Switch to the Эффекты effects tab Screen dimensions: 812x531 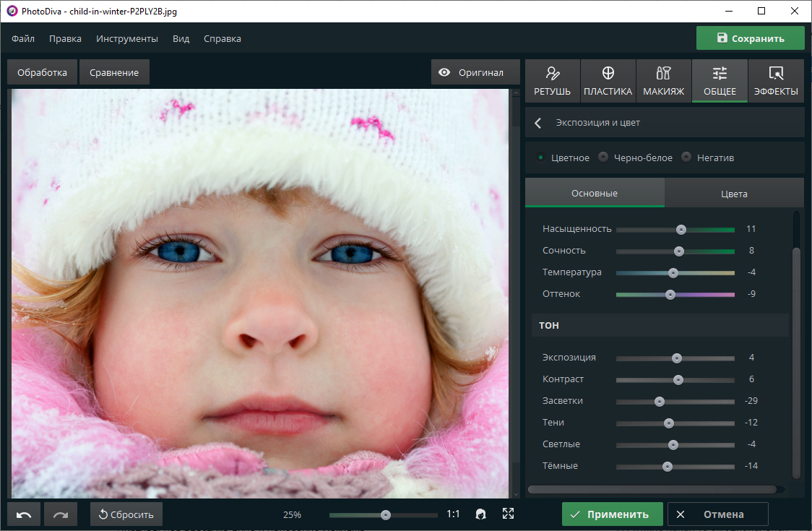coord(776,81)
